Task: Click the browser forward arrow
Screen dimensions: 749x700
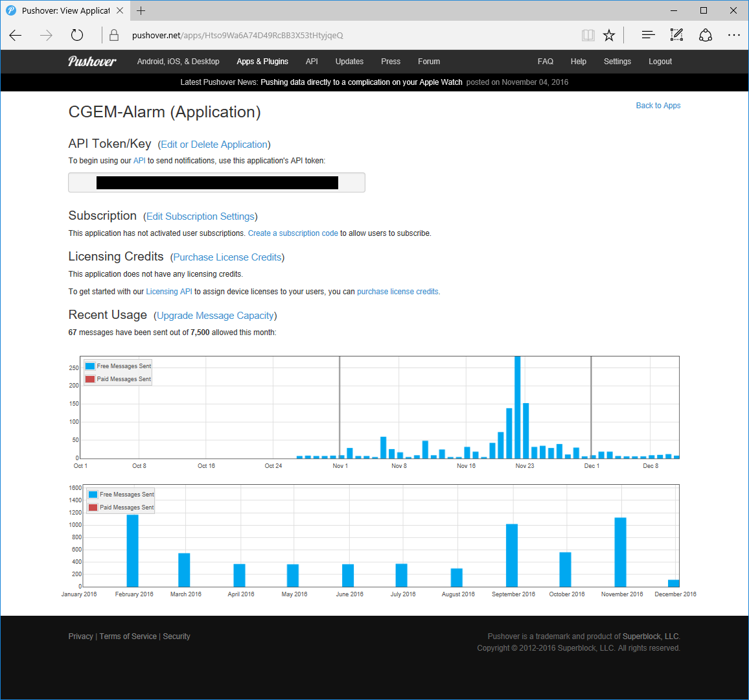Action: pos(46,36)
